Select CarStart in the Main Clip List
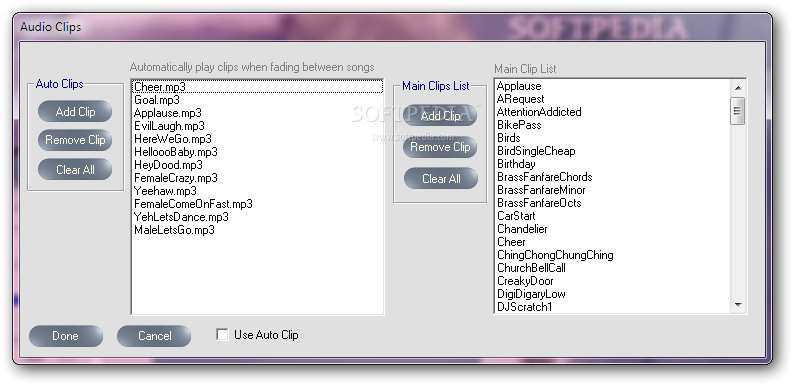This screenshot has height=385, width=793. coord(613,216)
